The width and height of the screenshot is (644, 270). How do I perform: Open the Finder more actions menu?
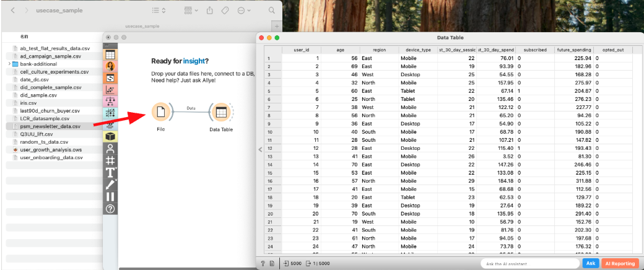point(244,11)
